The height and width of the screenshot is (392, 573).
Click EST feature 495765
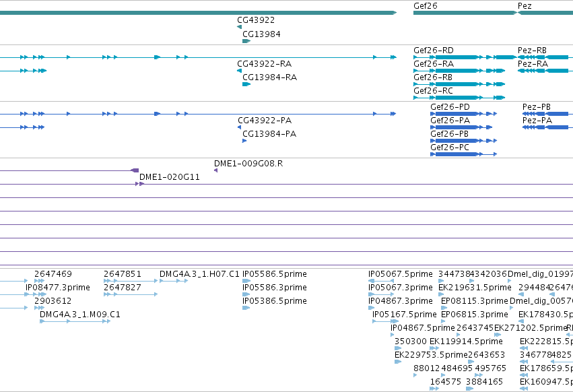(479, 376)
